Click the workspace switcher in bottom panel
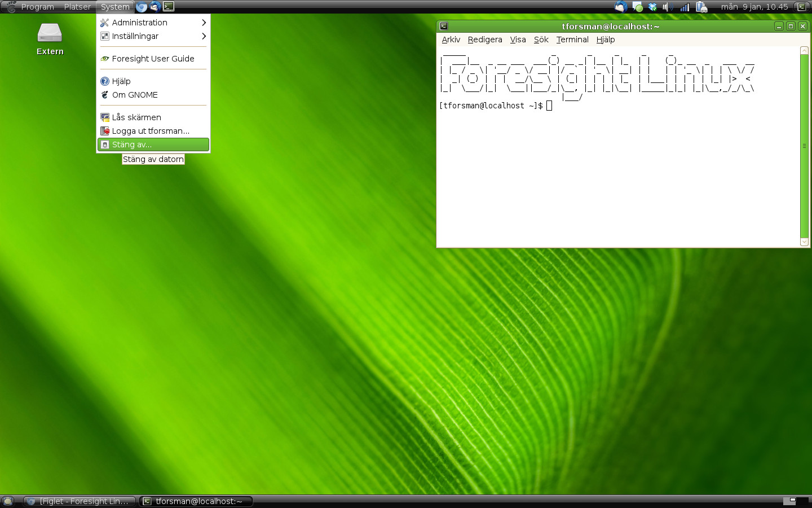Screen dimensions: 812x508 click(x=796, y=501)
